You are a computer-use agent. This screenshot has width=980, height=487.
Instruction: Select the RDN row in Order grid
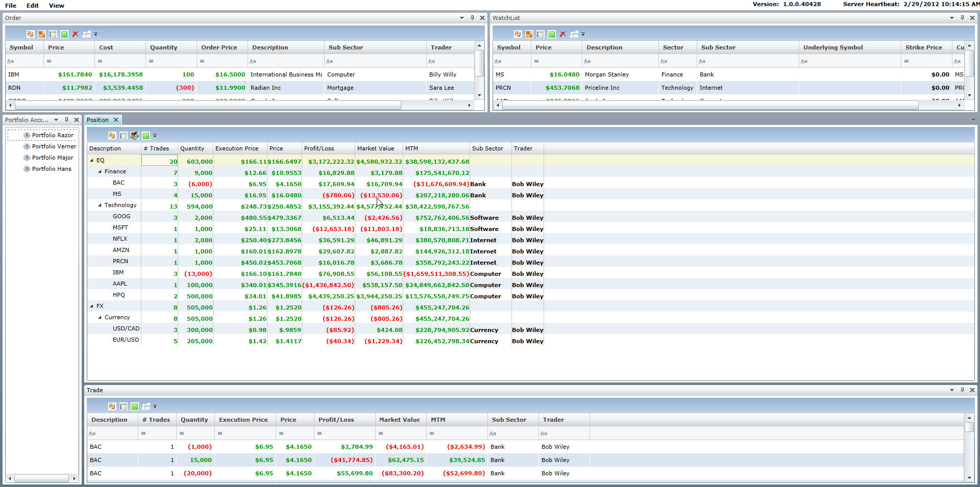(x=240, y=88)
